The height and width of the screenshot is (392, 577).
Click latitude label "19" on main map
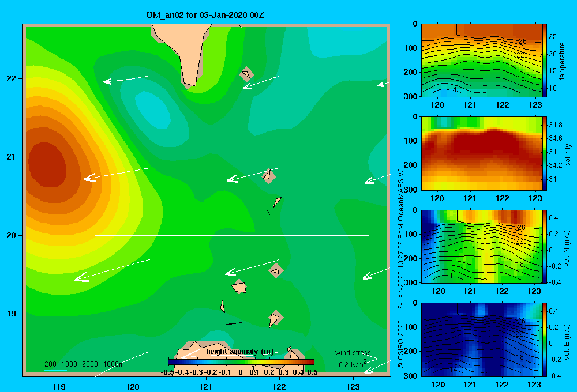coord(11,314)
